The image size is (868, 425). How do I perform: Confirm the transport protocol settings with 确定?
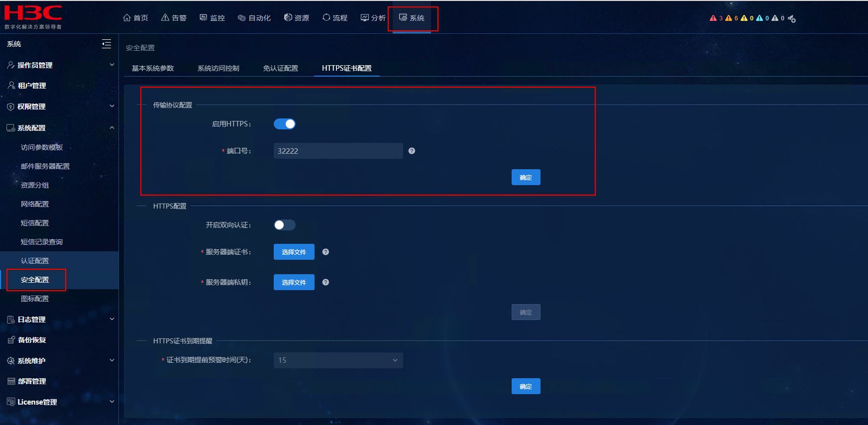(526, 177)
